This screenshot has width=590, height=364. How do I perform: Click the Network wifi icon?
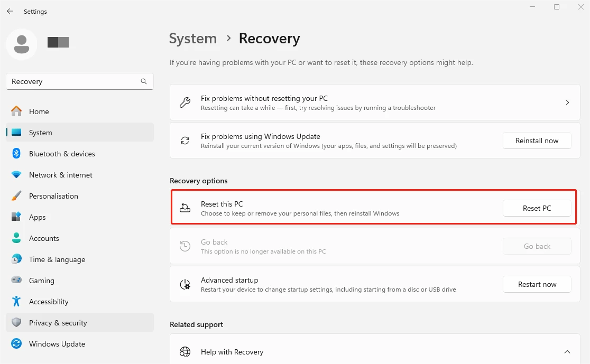[16, 175]
